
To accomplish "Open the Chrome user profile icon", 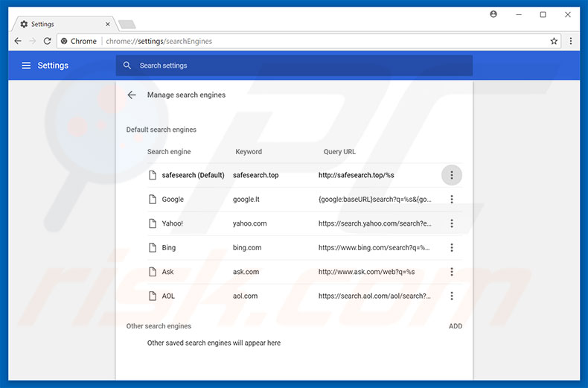I will [493, 14].
